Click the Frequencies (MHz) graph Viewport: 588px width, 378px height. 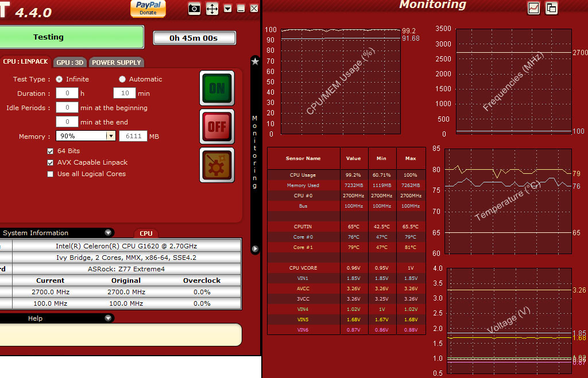pos(514,81)
